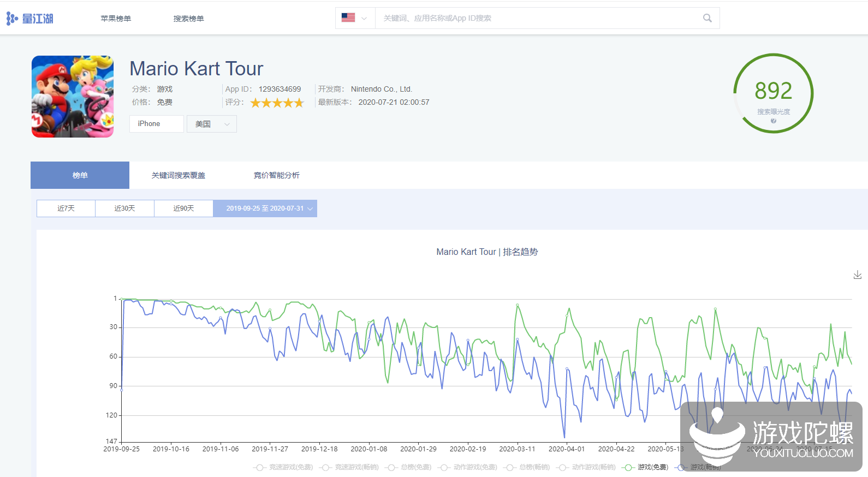Click the Mario Kart Tour app icon
This screenshot has height=477, width=868.
(x=73, y=97)
